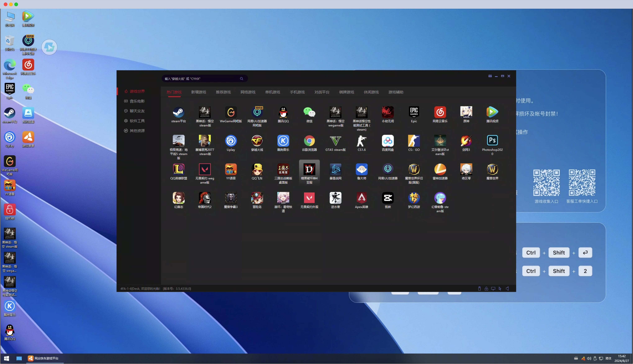Click the monitor display status icon

[493, 289]
